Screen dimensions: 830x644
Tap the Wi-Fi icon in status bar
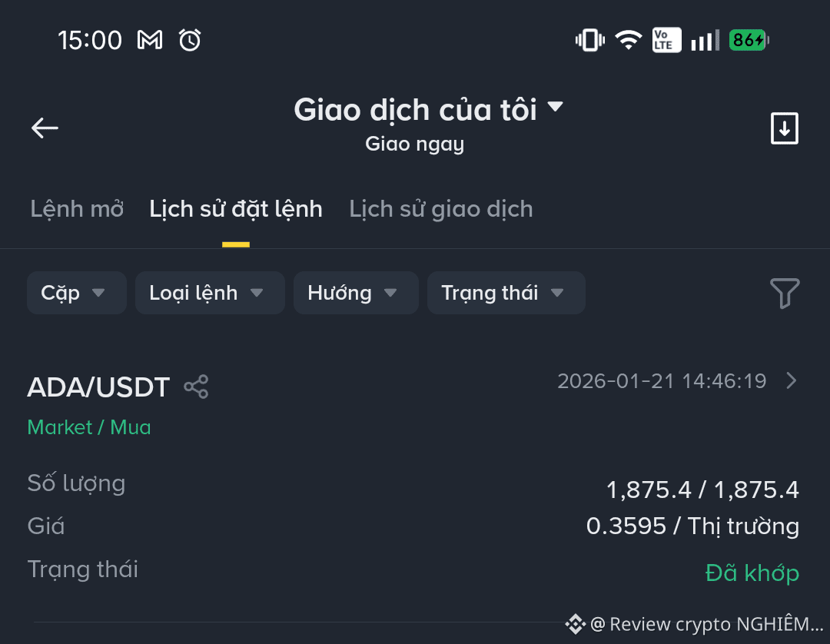[629, 39]
